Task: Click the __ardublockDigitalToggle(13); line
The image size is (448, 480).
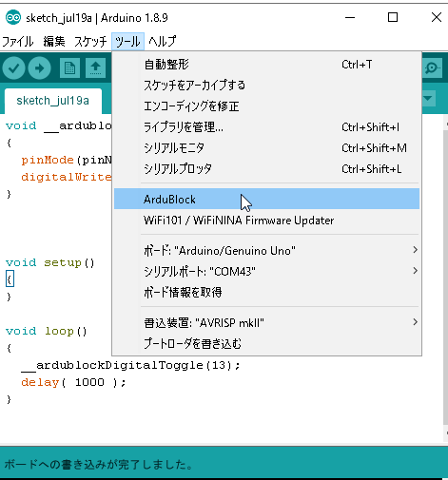Action: [130, 365]
